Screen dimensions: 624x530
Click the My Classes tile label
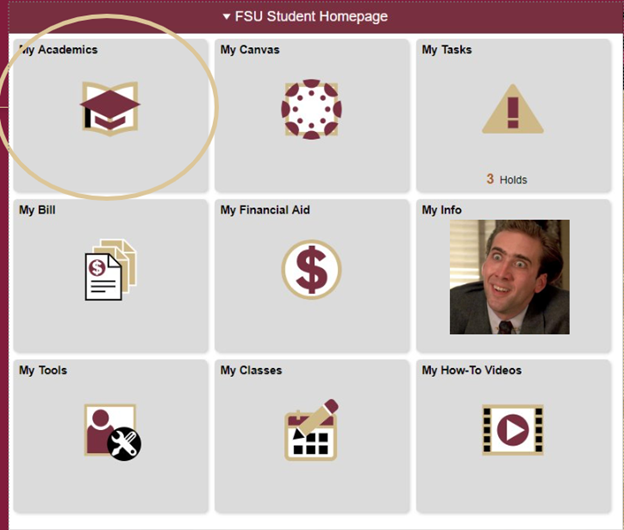pos(251,370)
